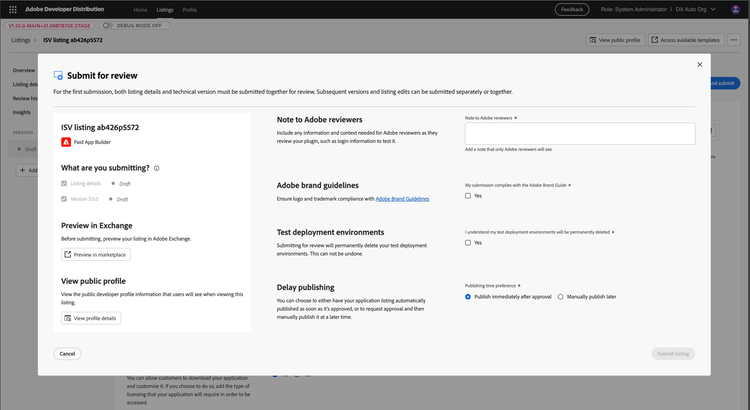This screenshot has width=750, height=410.
Task: Click the Adobe Developer Distribution title
Action: click(x=65, y=9)
